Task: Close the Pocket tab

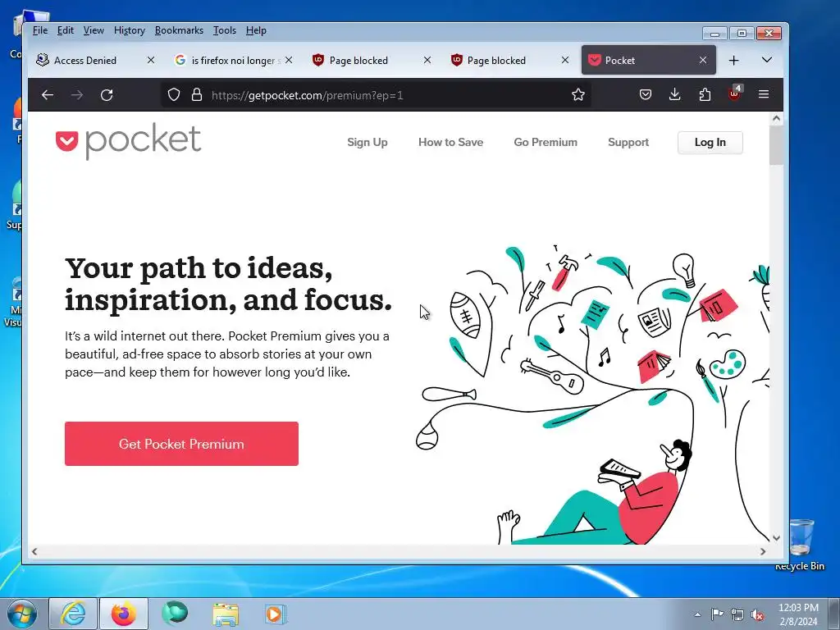Action: point(703,60)
